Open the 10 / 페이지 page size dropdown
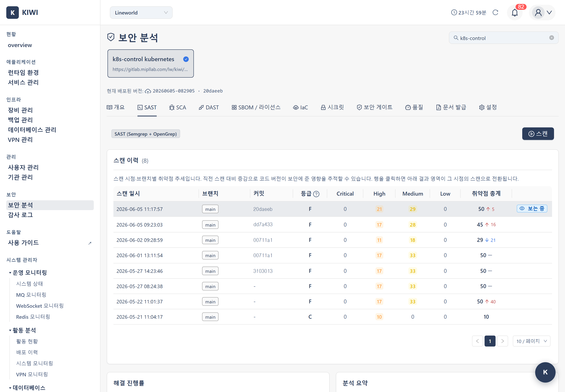The width and height of the screenshot is (565, 392). pos(532,341)
